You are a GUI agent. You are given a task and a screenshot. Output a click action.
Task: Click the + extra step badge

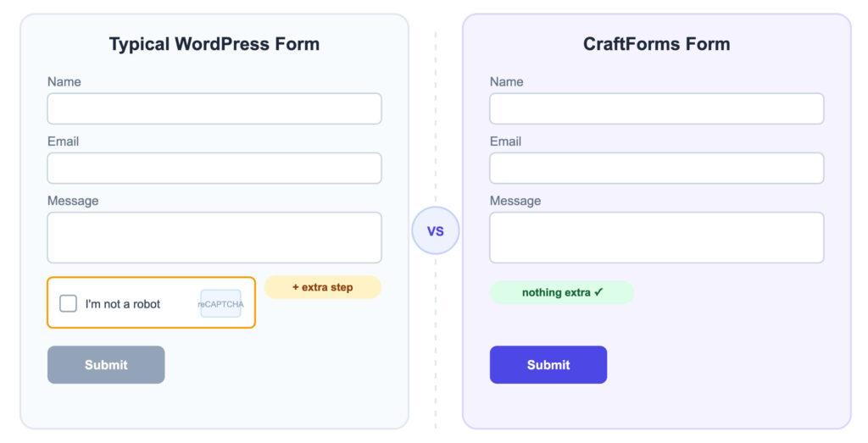pyautogui.click(x=323, y=288)
